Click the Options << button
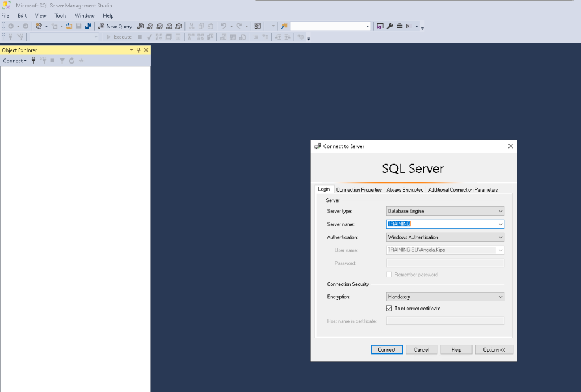 pos(494,350)
